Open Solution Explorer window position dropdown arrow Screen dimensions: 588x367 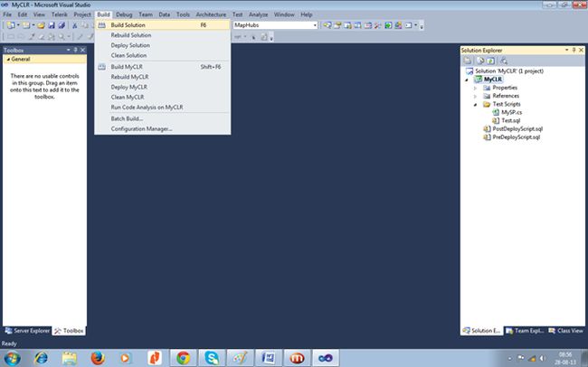click(566, 50)
